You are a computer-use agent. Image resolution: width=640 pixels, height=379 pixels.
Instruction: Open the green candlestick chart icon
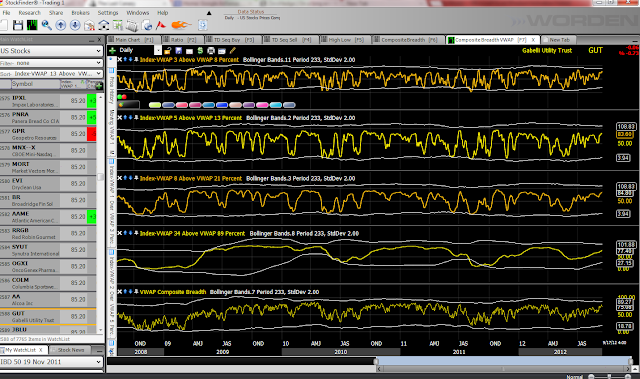click(32, 25)
